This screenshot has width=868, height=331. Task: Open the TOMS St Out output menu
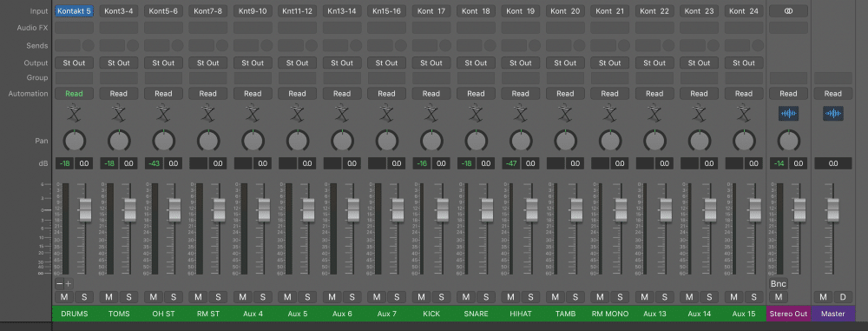(118, 63)
